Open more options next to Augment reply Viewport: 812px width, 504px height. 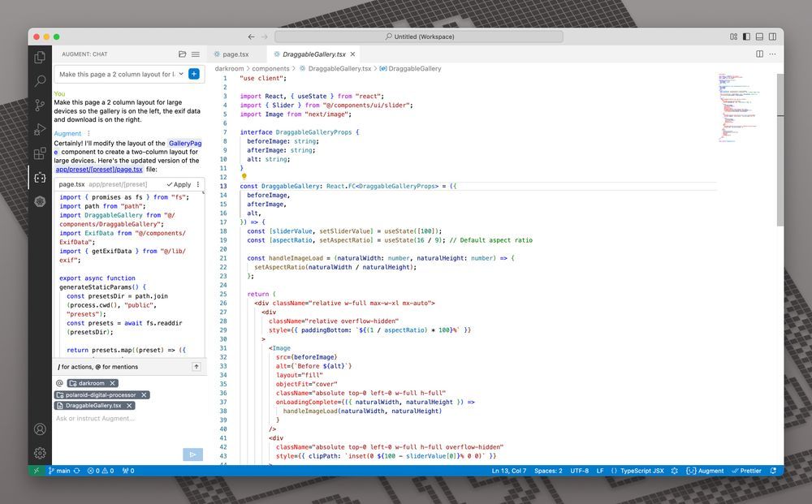(x=89, y=133)
